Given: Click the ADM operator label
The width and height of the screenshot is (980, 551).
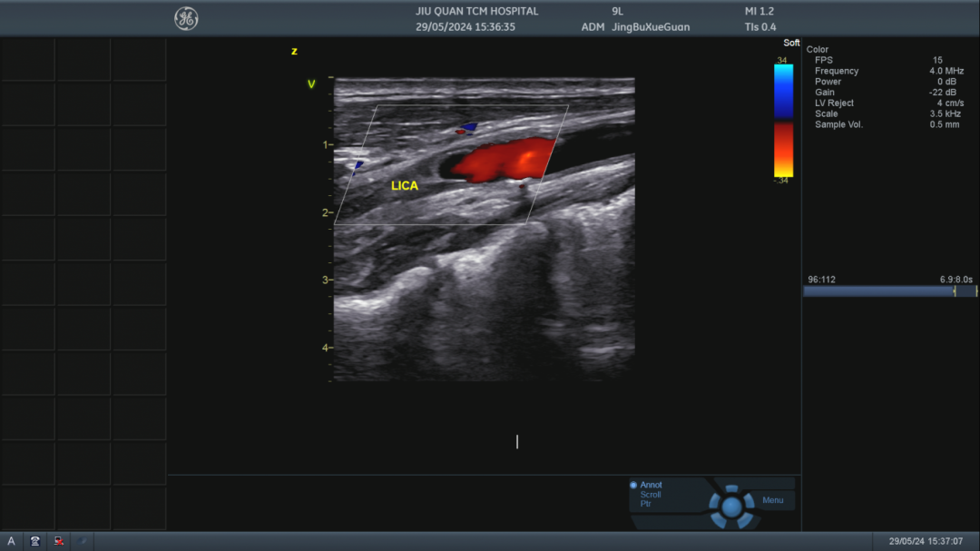Looking at the screenshot, I should pos(593,27).
